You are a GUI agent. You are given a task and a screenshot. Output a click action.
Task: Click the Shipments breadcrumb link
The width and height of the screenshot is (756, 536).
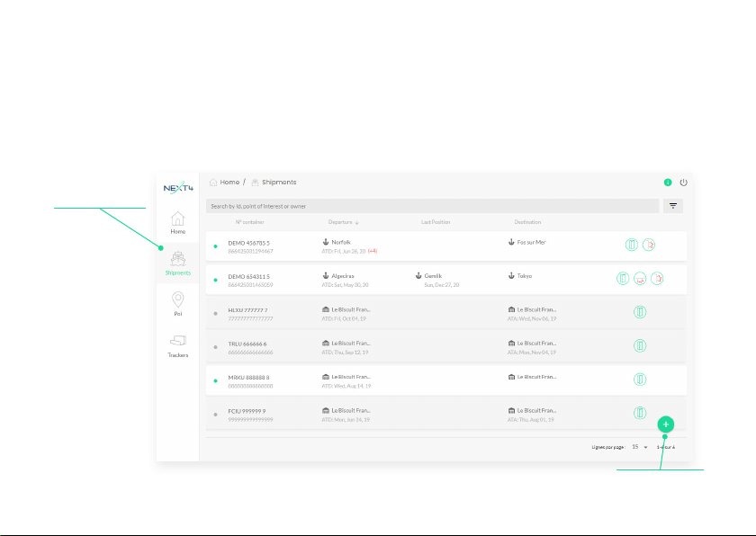278,183
